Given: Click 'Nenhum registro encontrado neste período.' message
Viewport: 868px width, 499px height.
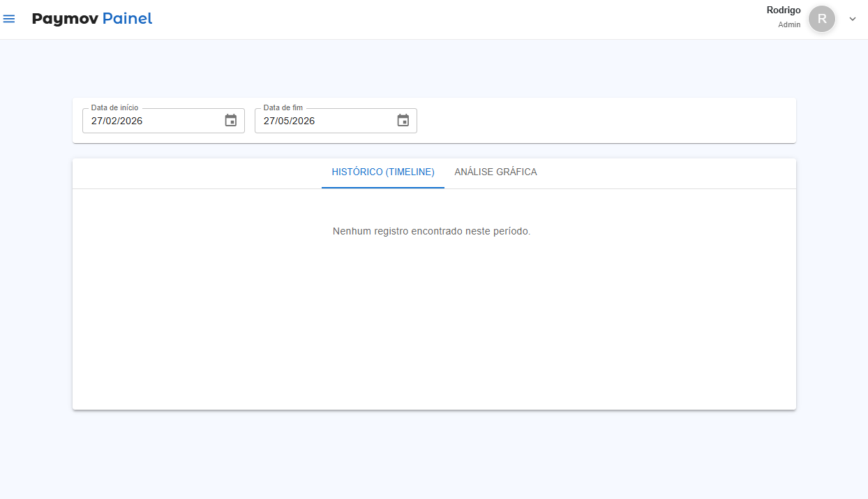Looking at the screenshot, I should pyautogui.click(x=432, y=231).
